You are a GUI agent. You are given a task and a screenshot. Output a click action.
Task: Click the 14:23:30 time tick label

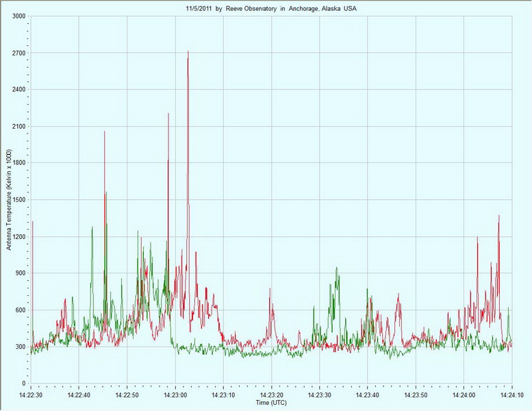click(x=320, y=395)
